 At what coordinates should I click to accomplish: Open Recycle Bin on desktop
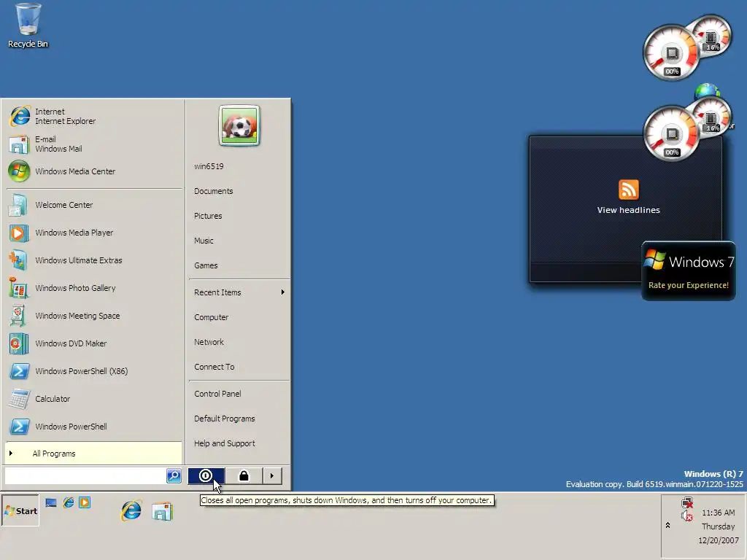point(28,26)
